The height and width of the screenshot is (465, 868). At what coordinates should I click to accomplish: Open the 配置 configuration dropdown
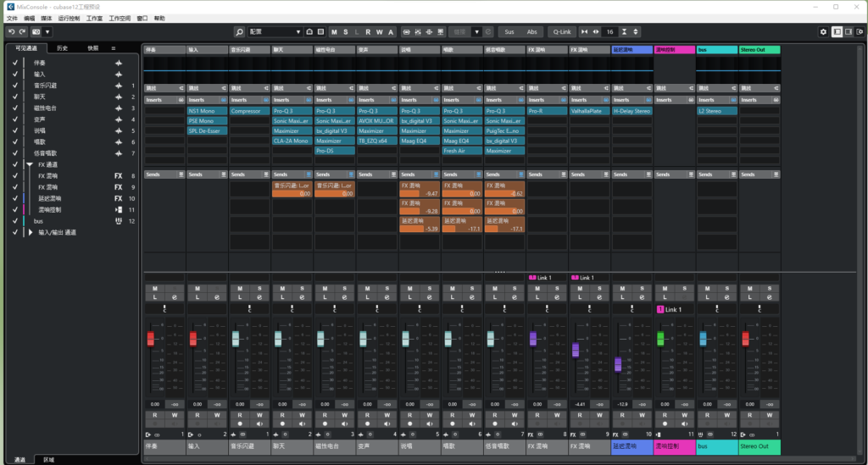pyautogui.click(x=275, y=31)
